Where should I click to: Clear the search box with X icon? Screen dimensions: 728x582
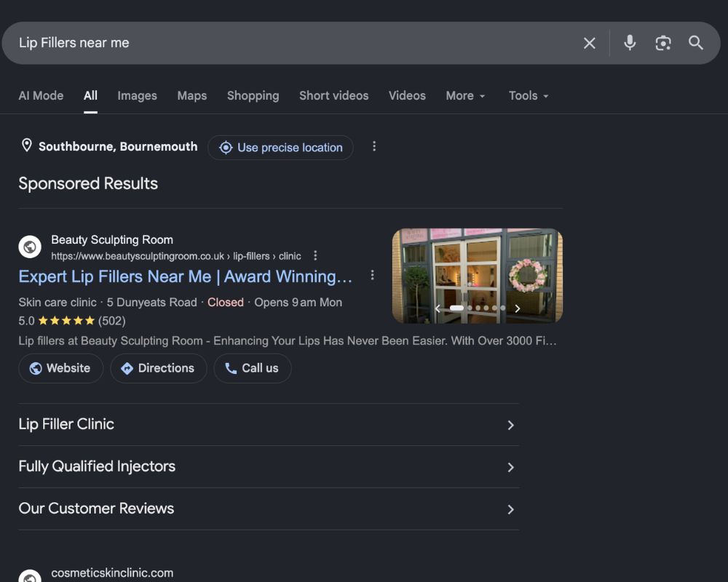pyautogui.click(x=589, y=43)
